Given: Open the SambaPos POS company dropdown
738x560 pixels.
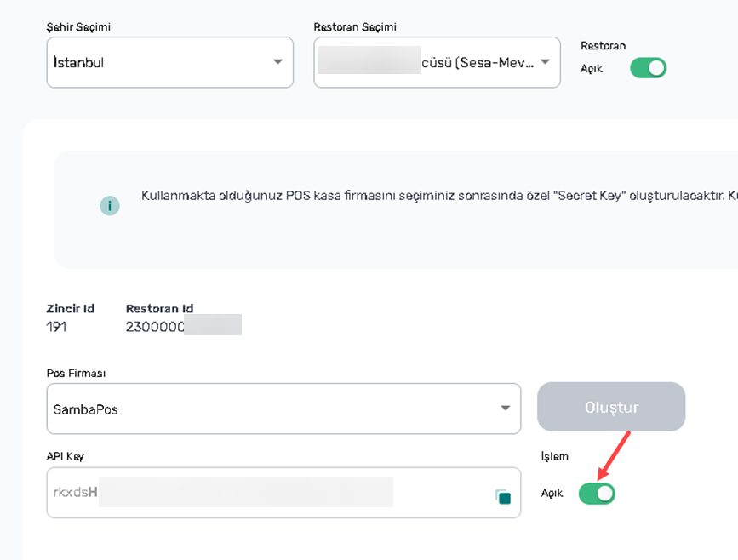Looking at the screenshot, I should pyautogui.click(x=281, y=409).
